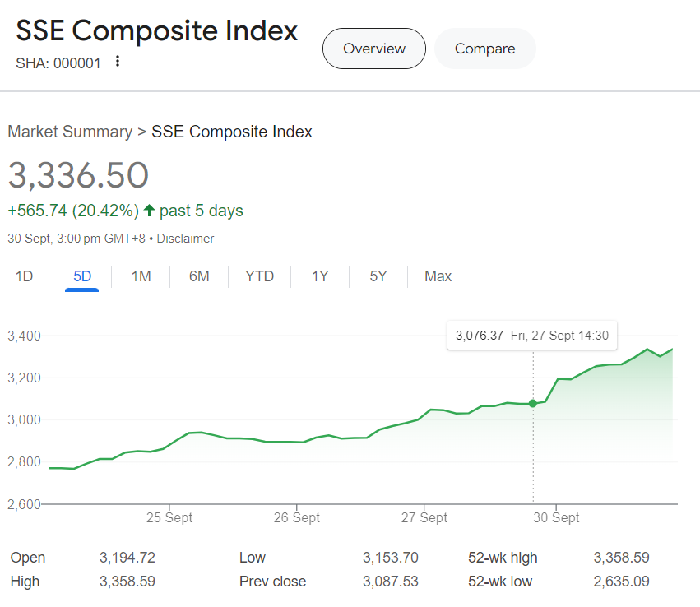Screen dimensions: 700x607
Task: Show the 5Y chart range
Action: [x=378, y=276]
